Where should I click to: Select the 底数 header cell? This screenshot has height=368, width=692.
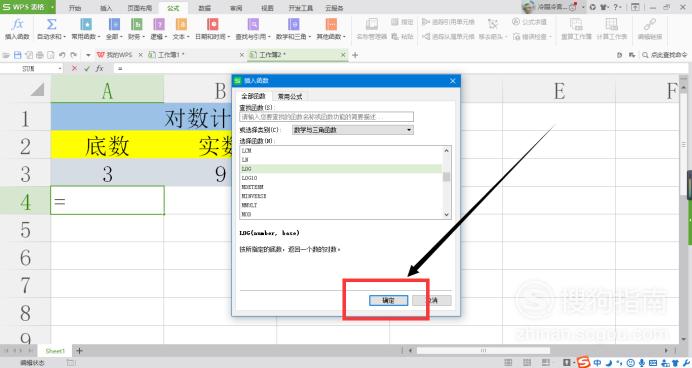pos(107,145)
